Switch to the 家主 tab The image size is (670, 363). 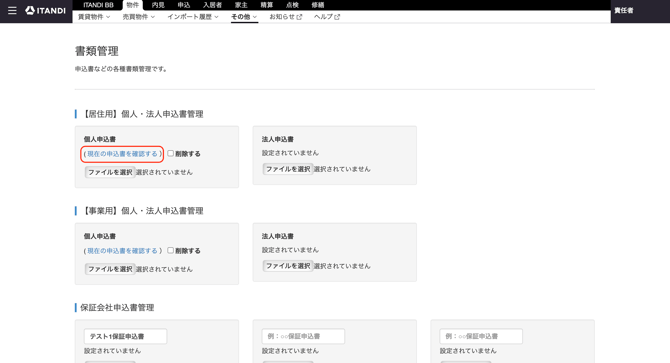pos(241,5)
